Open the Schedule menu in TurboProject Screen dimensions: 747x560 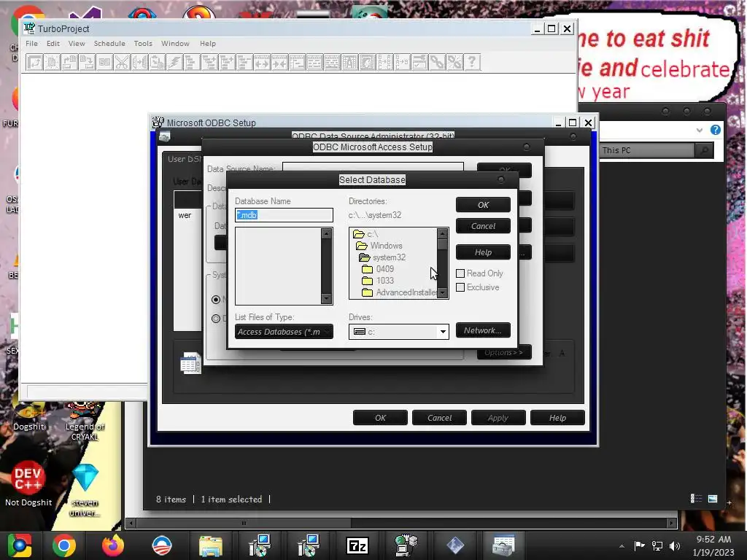[x=109, y=43]
